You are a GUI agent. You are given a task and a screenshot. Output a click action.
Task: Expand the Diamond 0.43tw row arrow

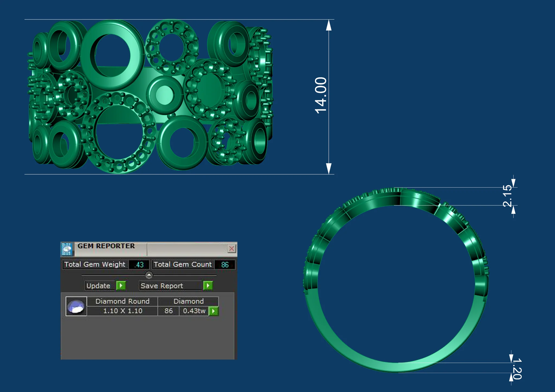(214, 311)
